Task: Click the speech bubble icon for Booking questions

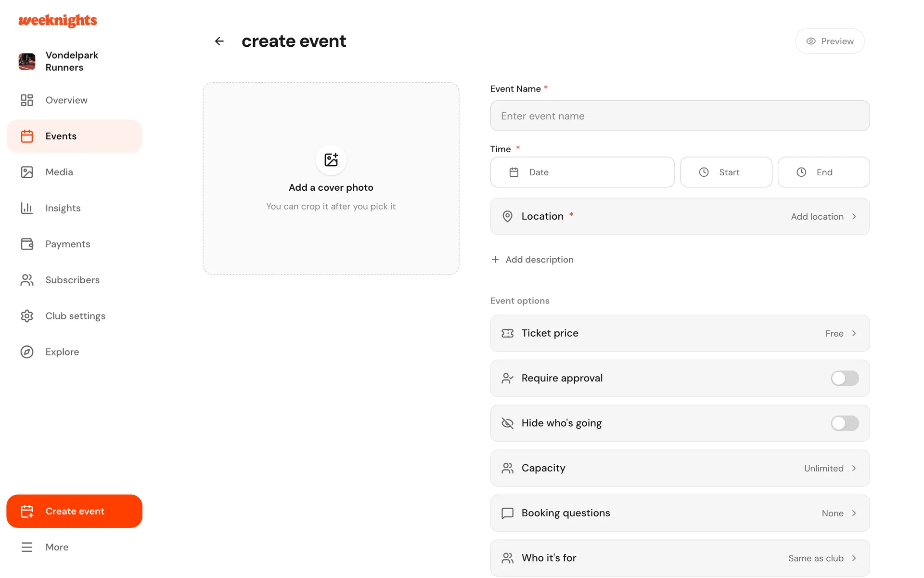Action: click(507, 513)
